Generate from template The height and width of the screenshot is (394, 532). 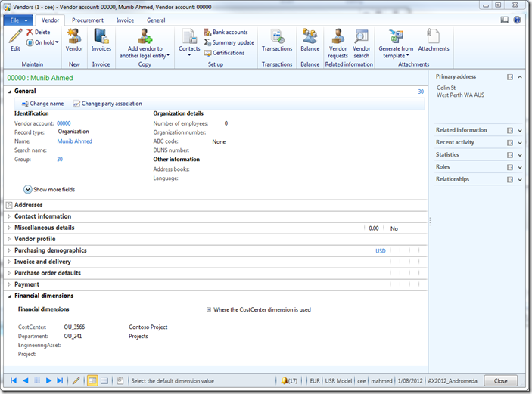pyautogui.click(x=396, y=44)
